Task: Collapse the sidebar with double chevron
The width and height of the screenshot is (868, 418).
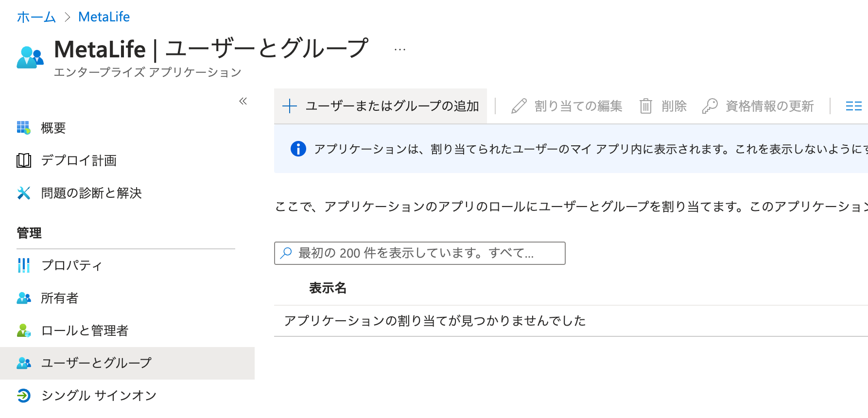Action: [x=243, y=101]
